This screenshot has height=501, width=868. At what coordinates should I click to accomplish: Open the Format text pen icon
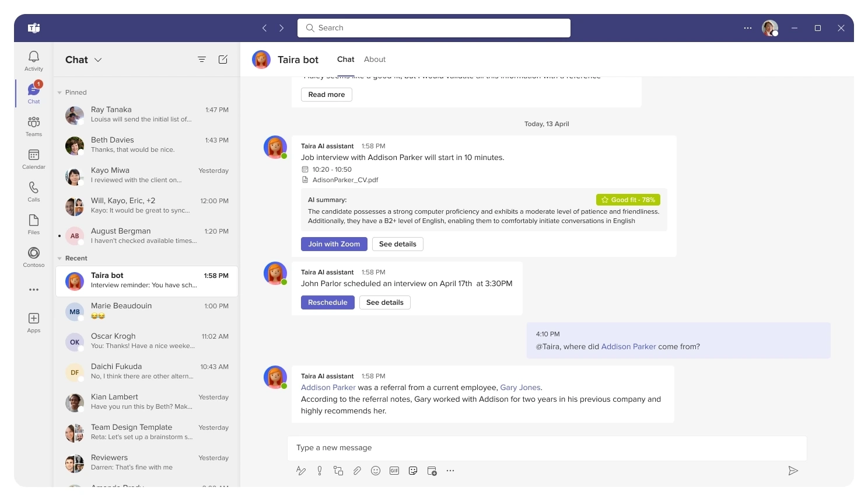click(301, 471)
